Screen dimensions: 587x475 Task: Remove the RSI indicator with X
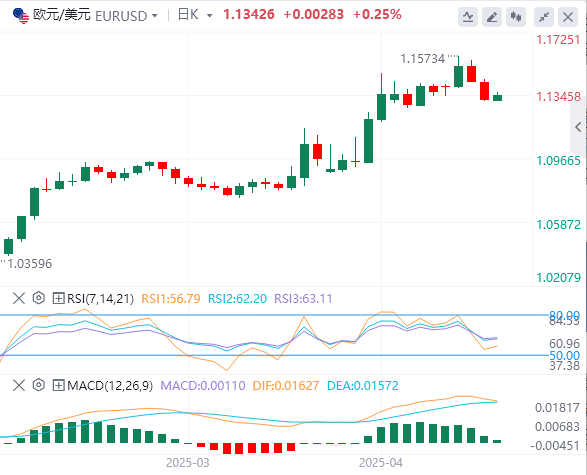19,298
